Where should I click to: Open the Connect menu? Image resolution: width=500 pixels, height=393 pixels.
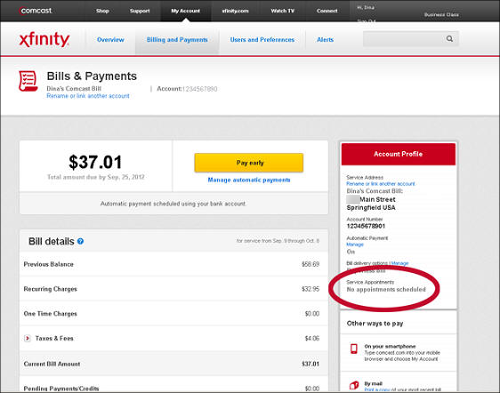(x=327, y=11)
